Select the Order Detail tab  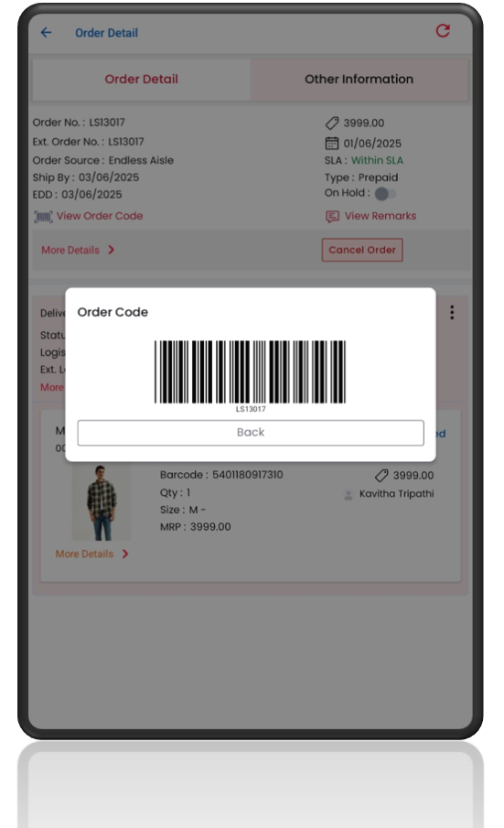tap(142, 80)
